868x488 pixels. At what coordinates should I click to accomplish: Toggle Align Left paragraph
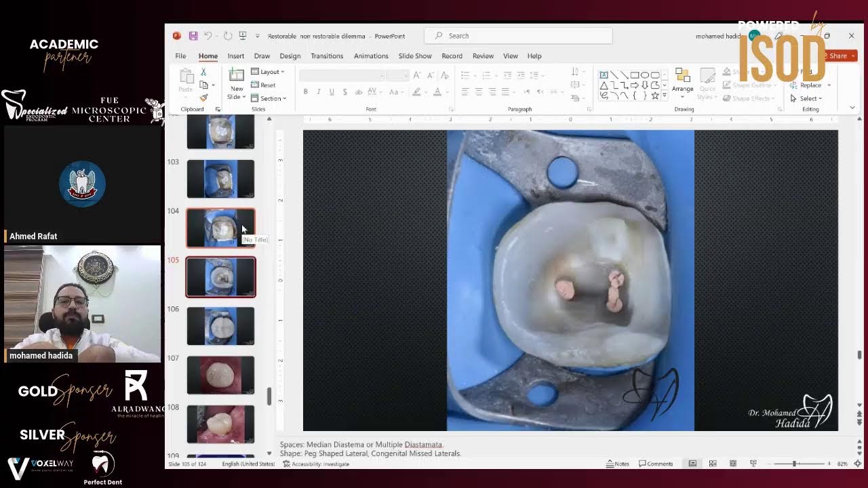click(x=465, y=91)
